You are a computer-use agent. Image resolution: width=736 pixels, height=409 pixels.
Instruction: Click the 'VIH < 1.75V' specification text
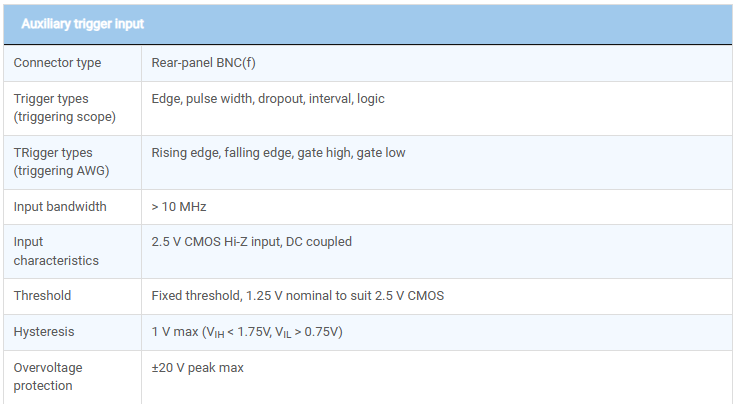pos(239,332)
